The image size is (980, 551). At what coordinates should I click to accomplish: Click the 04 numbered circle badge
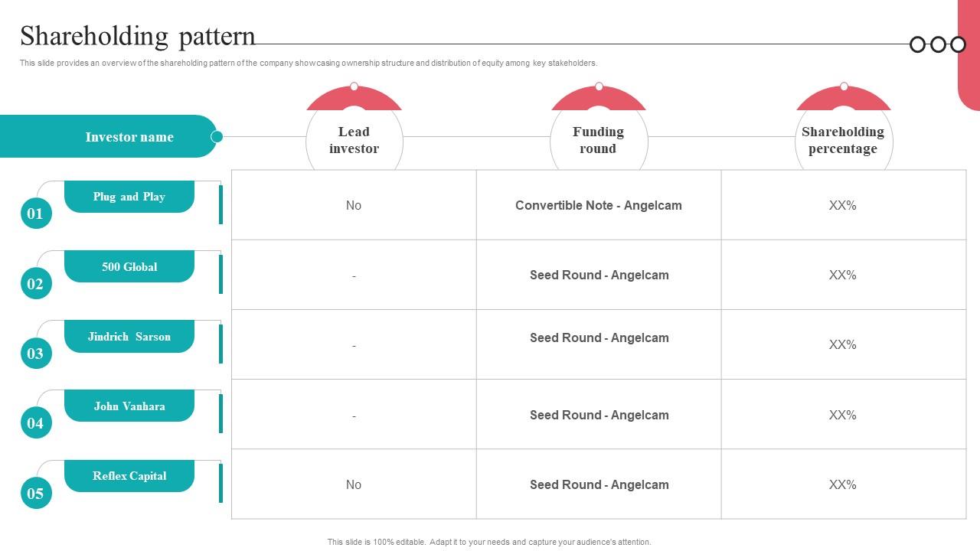click(36, 423)
